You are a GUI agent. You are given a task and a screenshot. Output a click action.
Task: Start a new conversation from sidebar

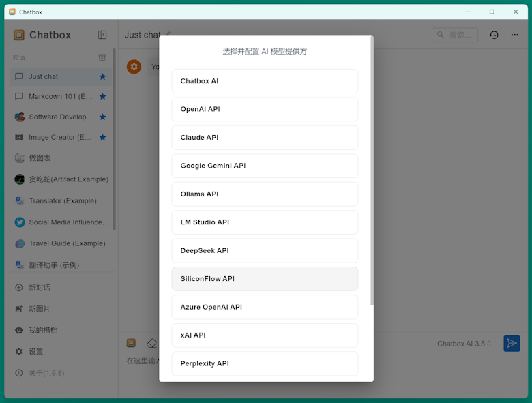40,288
